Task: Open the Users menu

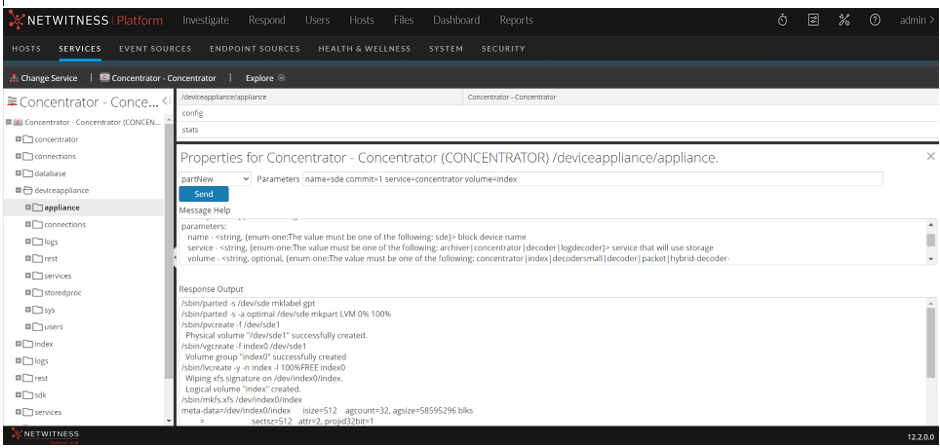Action: (x=317, y=20)
